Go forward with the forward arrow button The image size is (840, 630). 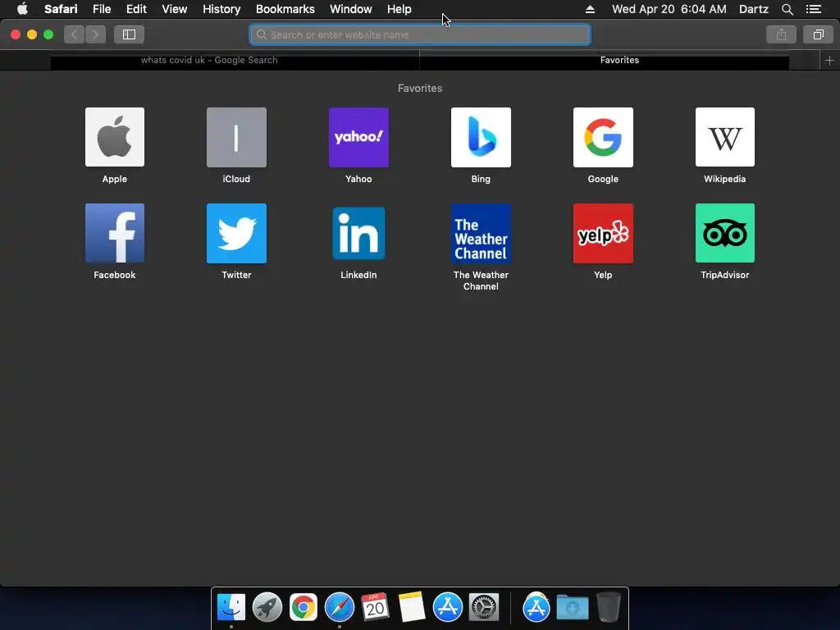[x=95, y=34]
